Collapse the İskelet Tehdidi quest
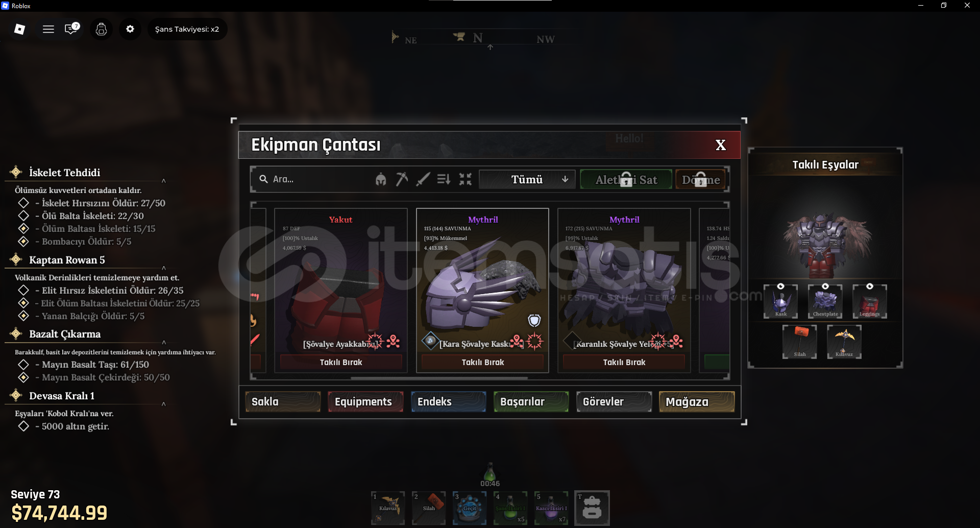 pos(164,180)
